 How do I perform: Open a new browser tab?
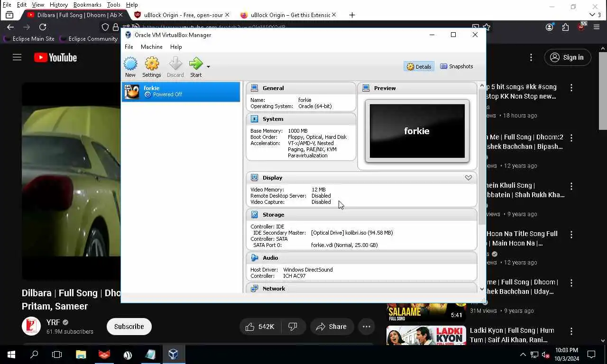352,15
